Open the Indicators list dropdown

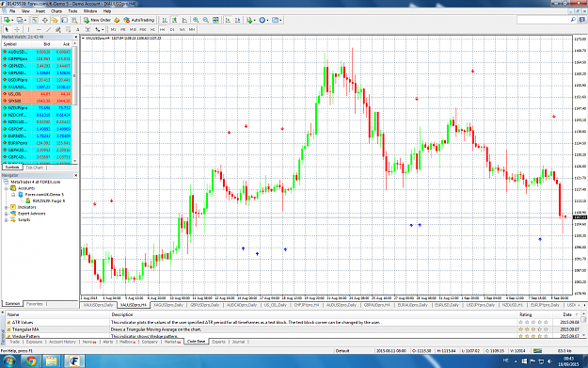coord(250,20)
